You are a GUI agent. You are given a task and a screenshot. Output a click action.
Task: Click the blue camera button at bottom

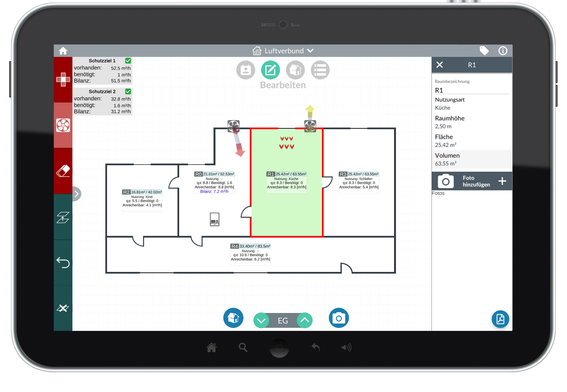pyautogui.click(x=339, y=318)
